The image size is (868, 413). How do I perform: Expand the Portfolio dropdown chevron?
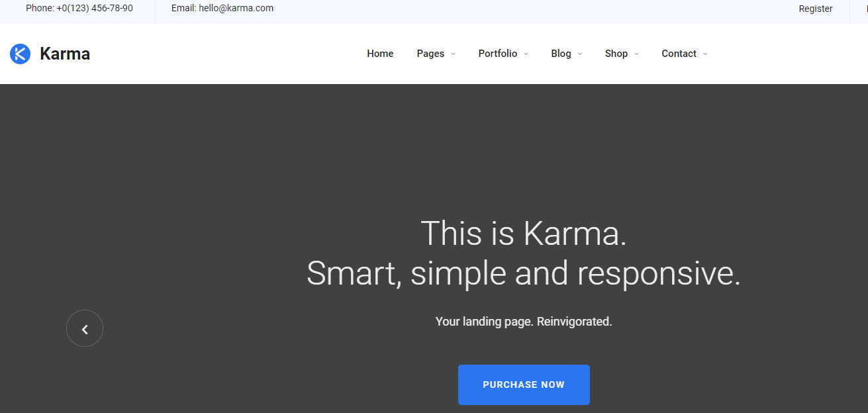pos(526,54)
